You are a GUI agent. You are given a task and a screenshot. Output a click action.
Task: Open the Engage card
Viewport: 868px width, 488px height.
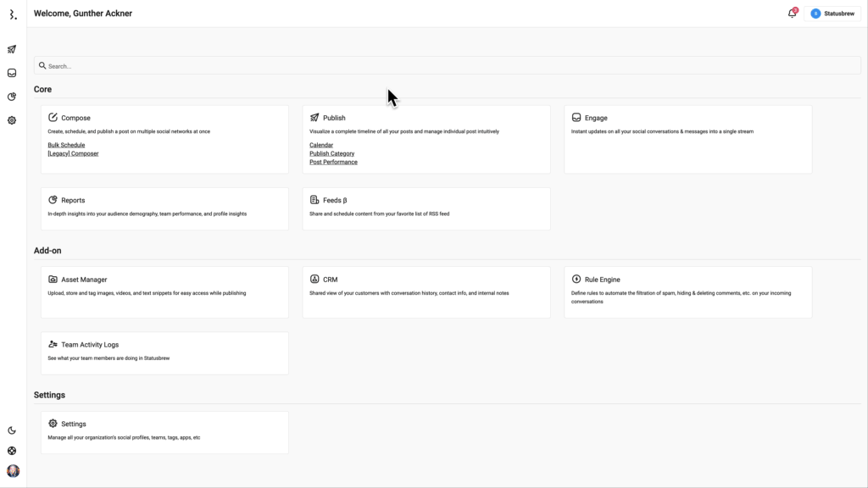[x=687, y=139]
